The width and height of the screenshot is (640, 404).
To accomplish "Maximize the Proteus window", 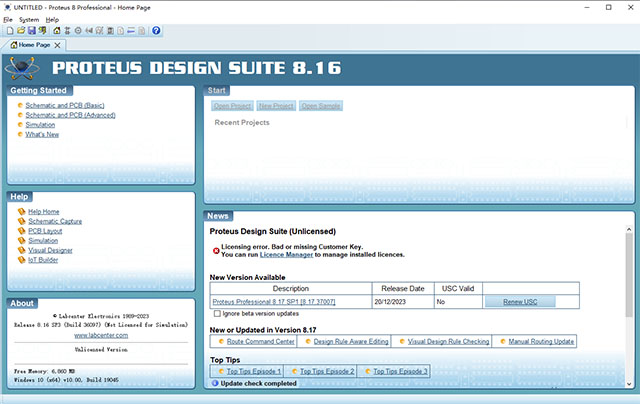I will click(x=609, y=7).
